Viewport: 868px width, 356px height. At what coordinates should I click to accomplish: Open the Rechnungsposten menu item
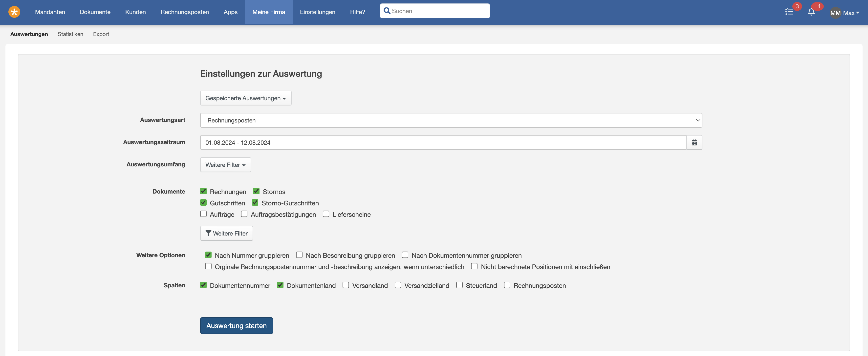[185, 12]
